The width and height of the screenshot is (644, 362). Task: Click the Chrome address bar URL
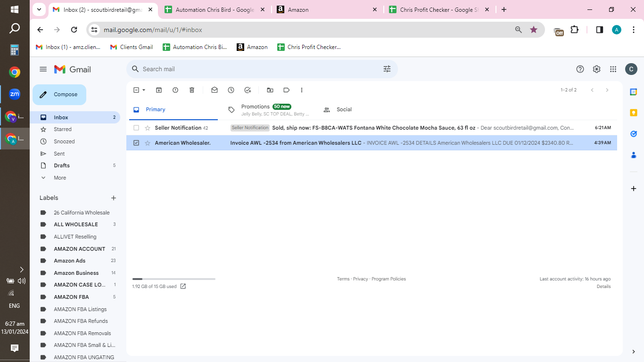[153, 30]
